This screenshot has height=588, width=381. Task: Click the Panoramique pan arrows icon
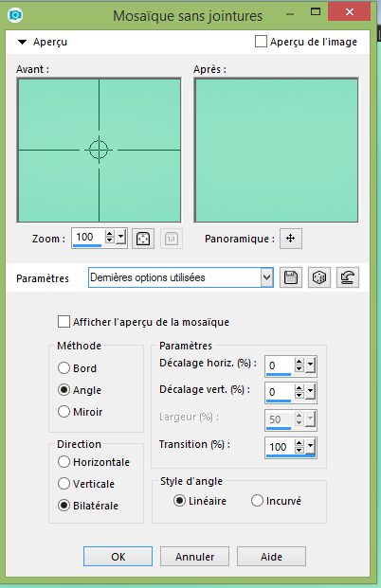(x=291, y=238)
